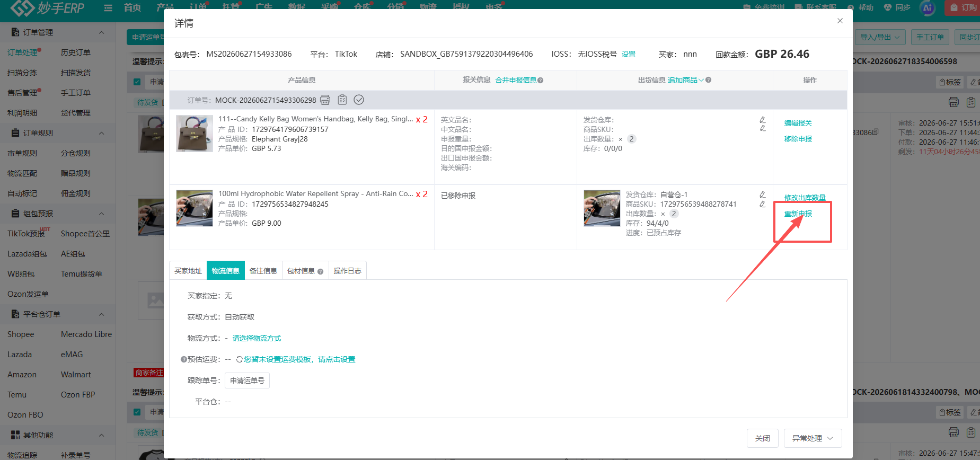Click 组包预报 sidebar section icon
Screen dimensions: 980x460
tap(15, 214)
